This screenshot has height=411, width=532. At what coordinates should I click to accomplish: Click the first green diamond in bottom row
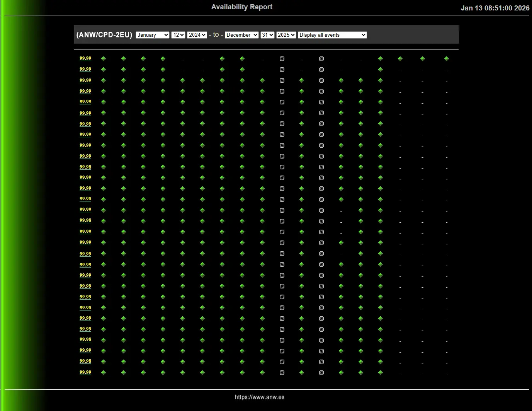104,373
